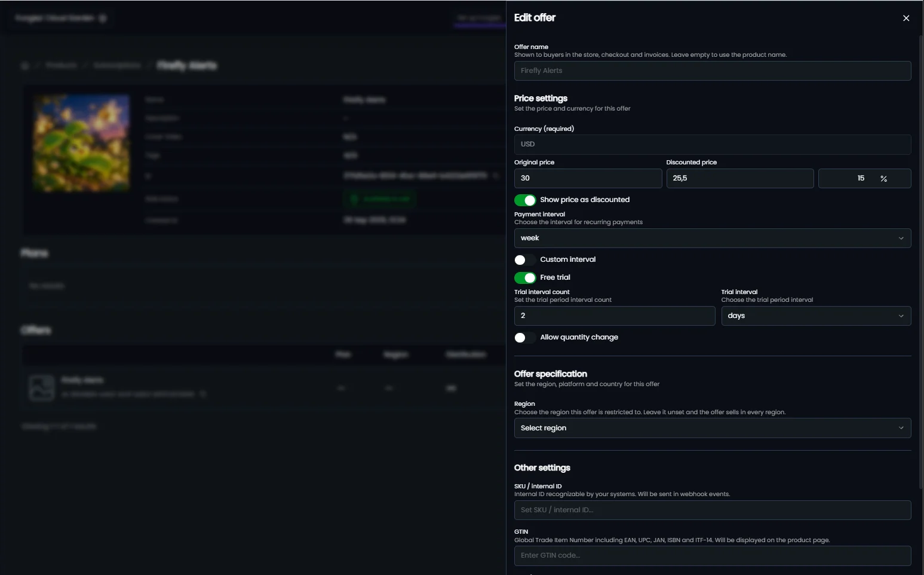
Task: Select the Trial interval count field
Action: 615,316
